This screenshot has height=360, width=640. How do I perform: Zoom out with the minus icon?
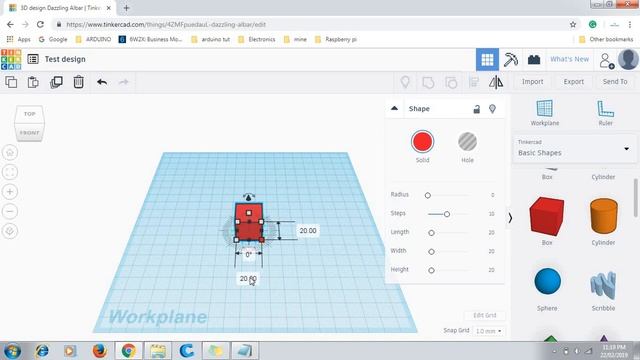[10, 211]
